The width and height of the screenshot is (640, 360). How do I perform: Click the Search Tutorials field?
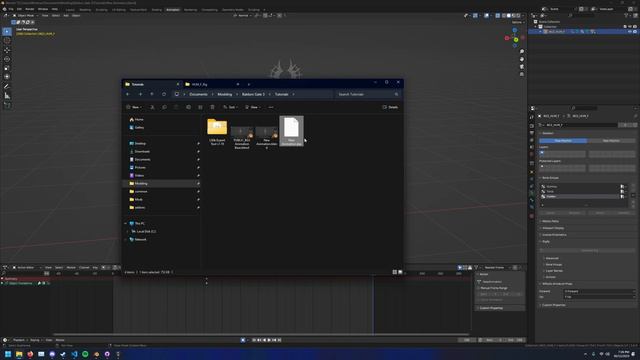click(367, 94)
